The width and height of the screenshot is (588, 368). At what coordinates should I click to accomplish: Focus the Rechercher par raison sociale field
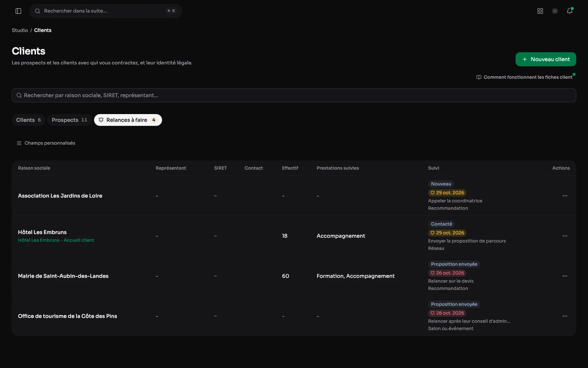click(x=294, y=95)
